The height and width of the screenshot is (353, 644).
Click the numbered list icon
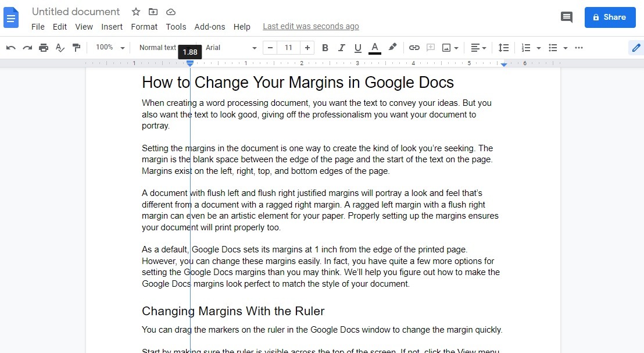coord(525,48)
